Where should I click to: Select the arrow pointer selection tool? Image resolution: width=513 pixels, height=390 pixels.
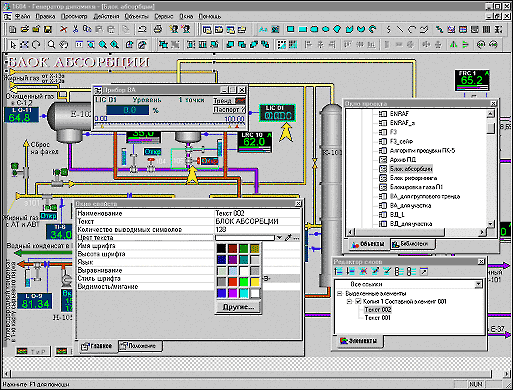(13, 44)
